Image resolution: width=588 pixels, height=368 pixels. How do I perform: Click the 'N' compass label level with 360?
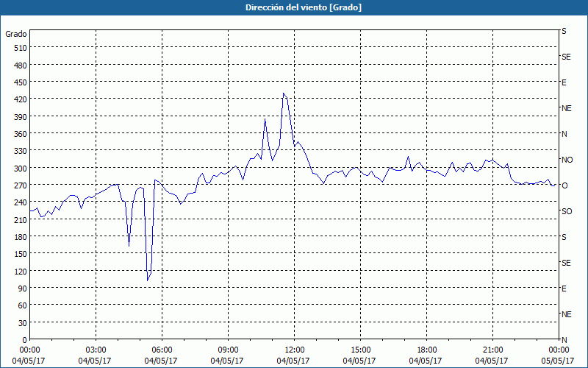pyautogui.click(x=564, y=134)
